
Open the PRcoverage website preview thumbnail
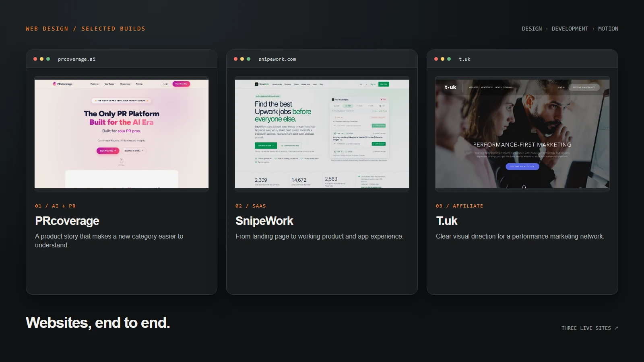click(122, 134)
